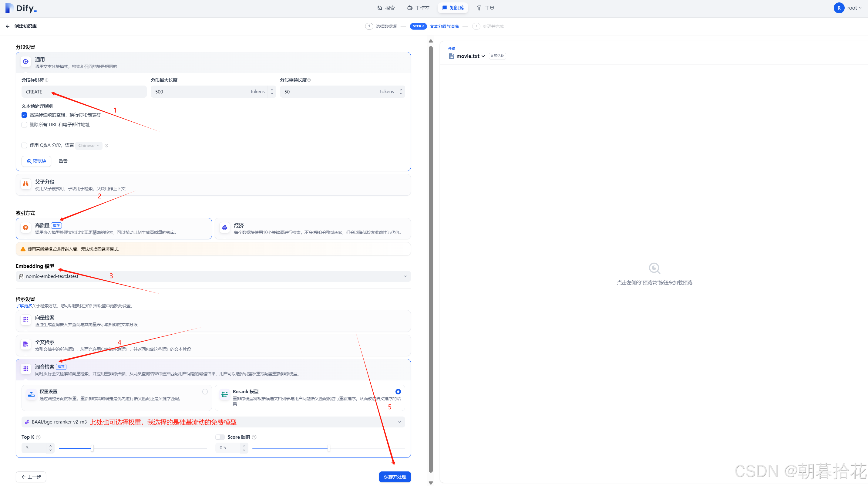This screenshot has height=486, width=868.
Task: Click the 通用 mode gear icon
Action: 25,62
